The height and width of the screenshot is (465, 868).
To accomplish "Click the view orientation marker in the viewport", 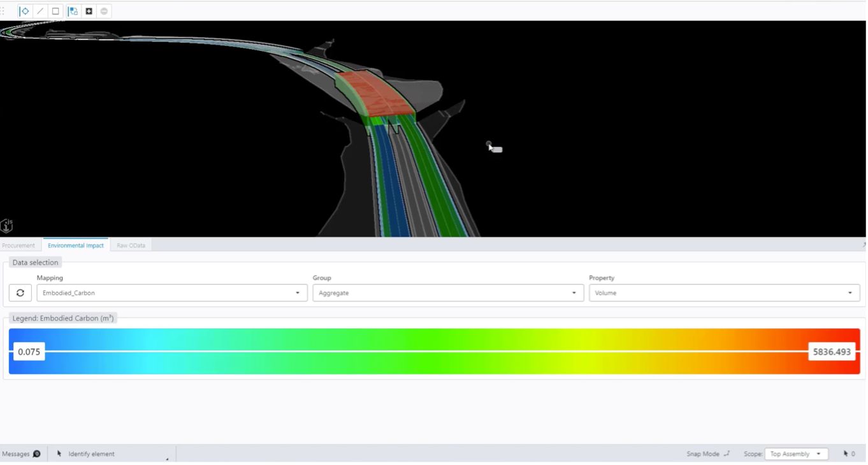I will [x=8, y=224].
